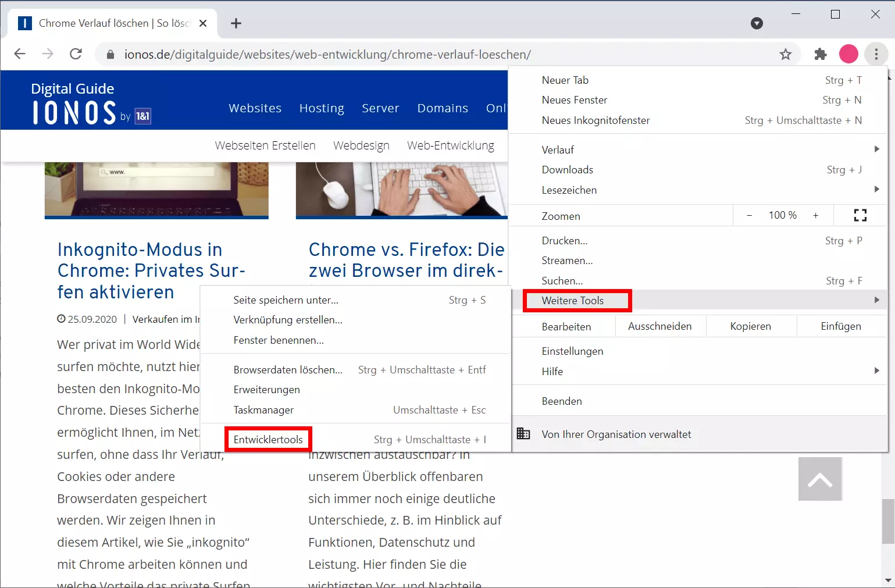Select Neuer Tab from the menu
Image resolution: width=895 pixels, height=588 pixels.
[698, 80]
